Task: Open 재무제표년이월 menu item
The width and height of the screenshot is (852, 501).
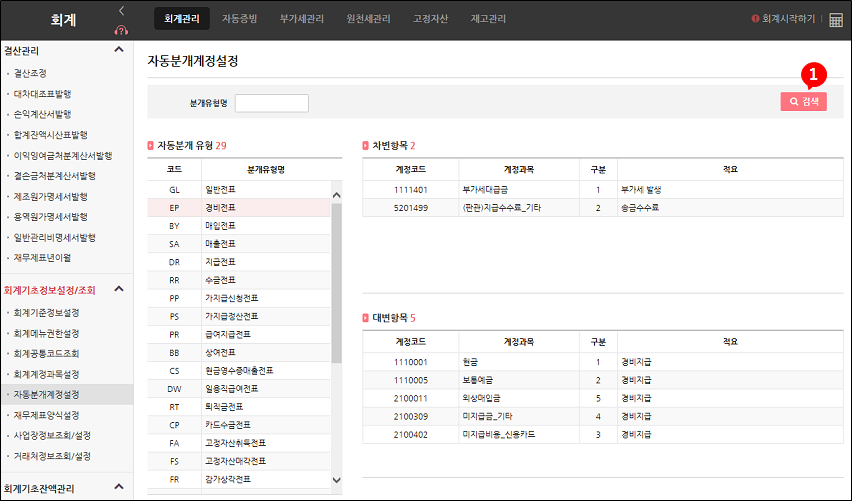Action: point(42,258)
